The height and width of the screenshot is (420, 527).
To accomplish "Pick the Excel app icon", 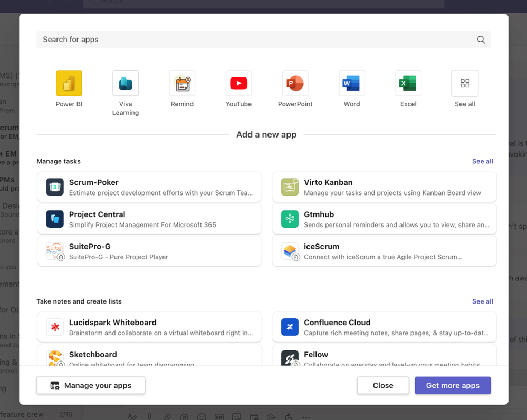I will click(408, 83).
